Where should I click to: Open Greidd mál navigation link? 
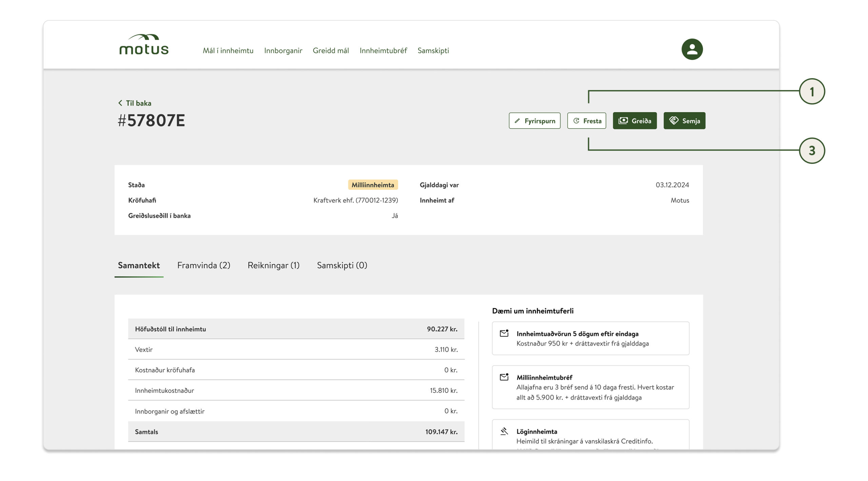pyautogui.click(x=330, y=51)
